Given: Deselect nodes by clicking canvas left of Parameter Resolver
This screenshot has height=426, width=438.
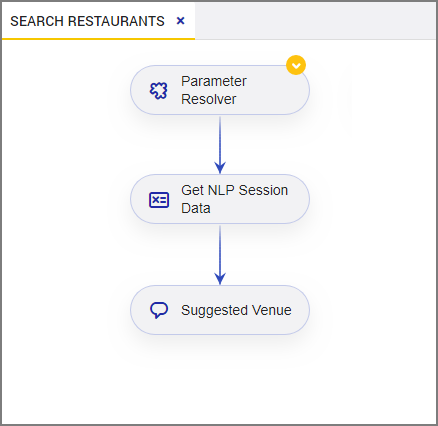Looking at the screenshot, I should pyautogui.click(x=67, y=90).
